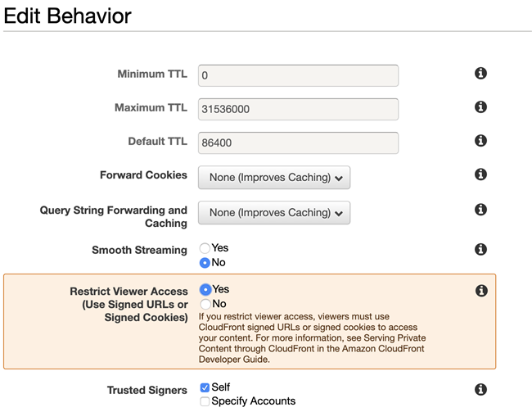Image resolution: width=532 pixels, height=412 pixels.
Task: Show help for Query String Forwarding and Caching
Action: pos(481,210)
